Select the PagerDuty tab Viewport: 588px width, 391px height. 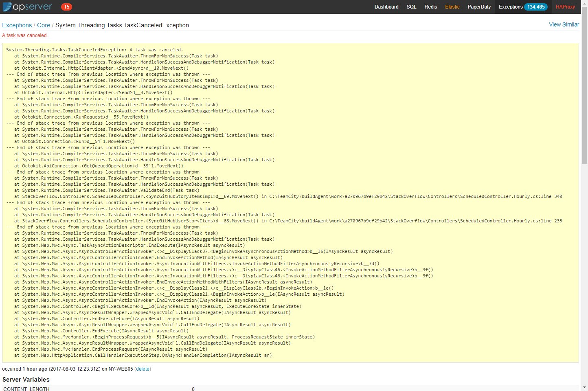click(x=479, y=7)
